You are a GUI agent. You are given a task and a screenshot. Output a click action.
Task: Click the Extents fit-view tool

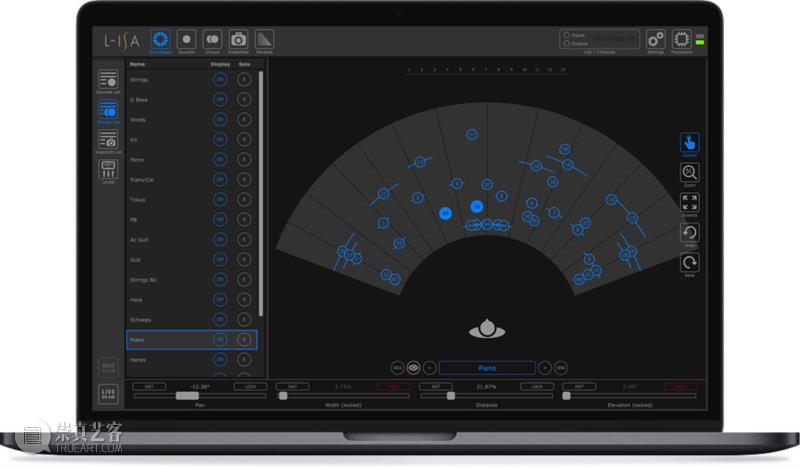pos(690,203)
